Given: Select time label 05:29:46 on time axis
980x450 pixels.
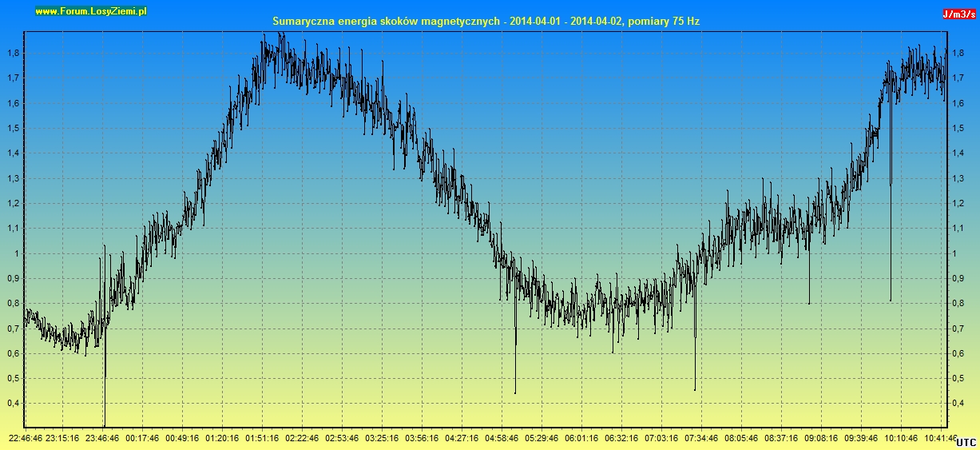Looking at the screenshot, I should 542,438.
